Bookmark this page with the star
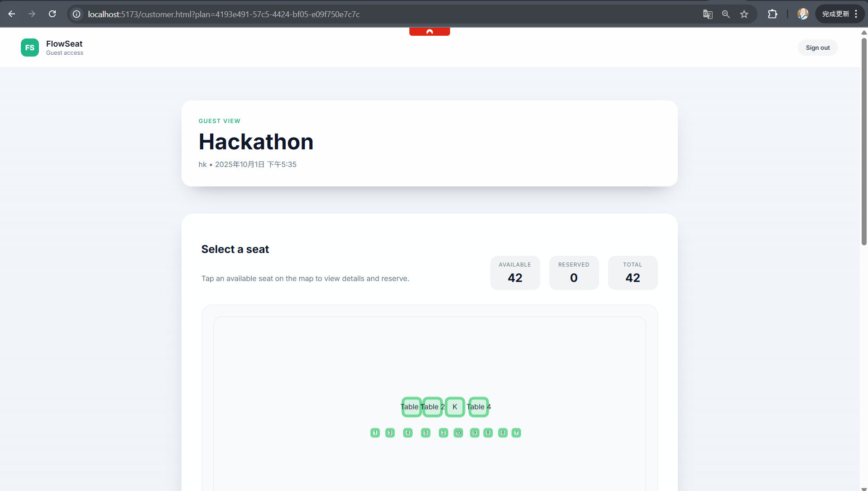Image resolution: width=868 pixels, height=491 pixels. click(744, 14)
